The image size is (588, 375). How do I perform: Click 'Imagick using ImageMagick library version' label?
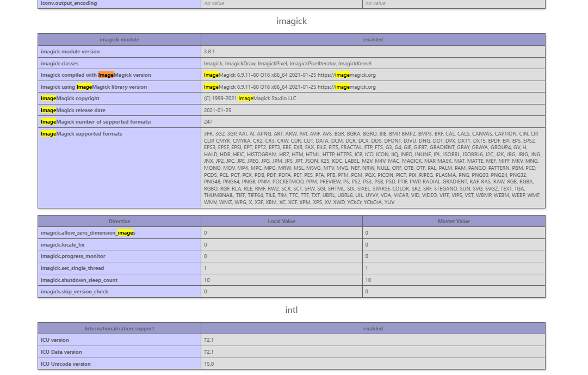[94, 87]
